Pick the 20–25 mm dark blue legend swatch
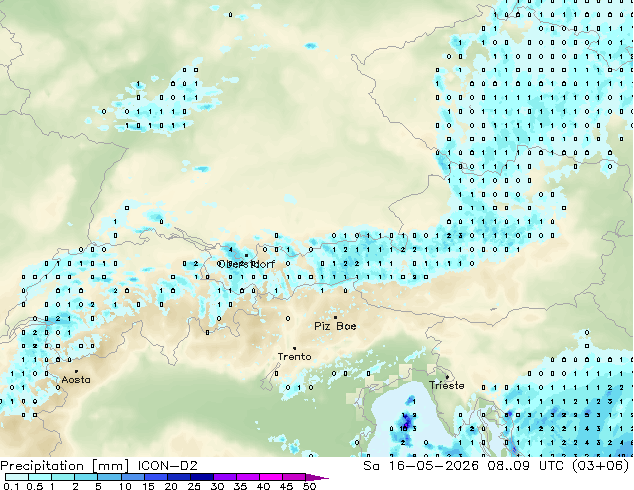Screen dimensions: 634x490 (x=178, y=477)
